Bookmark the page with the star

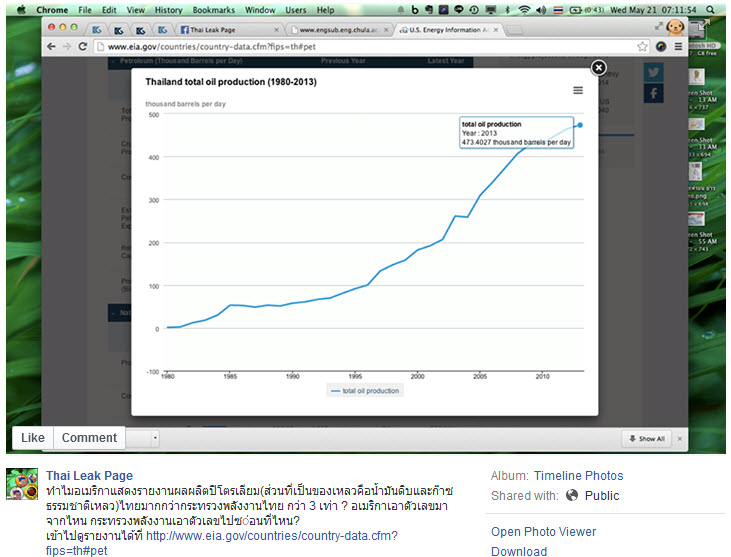tap(642, 46)
